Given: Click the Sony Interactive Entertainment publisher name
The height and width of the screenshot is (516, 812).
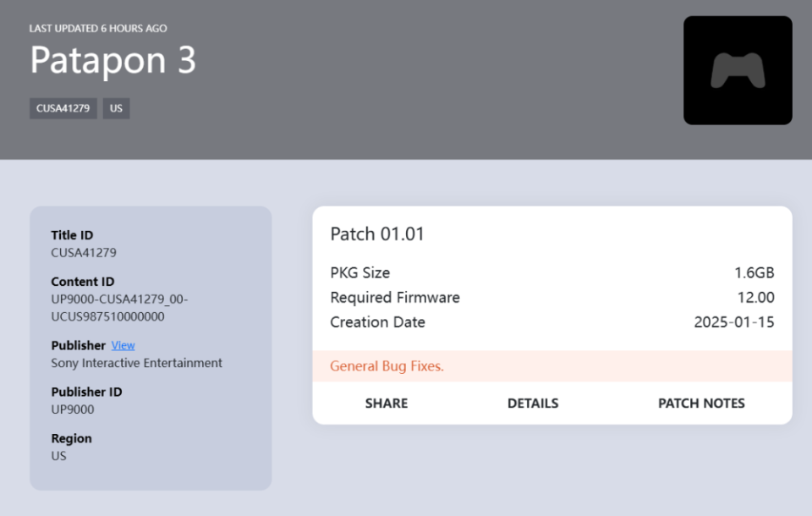Looking at the screenshot, I should [136, 363].
